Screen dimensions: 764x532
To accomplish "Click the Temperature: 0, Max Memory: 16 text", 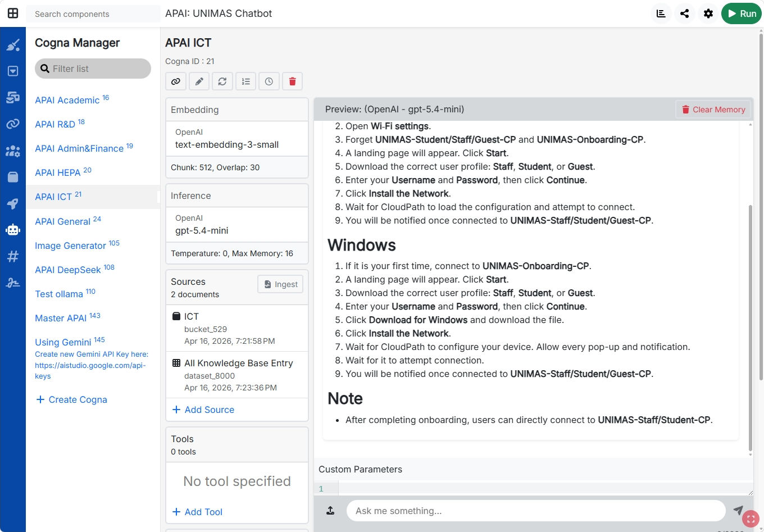I will (x=232, y=253).
